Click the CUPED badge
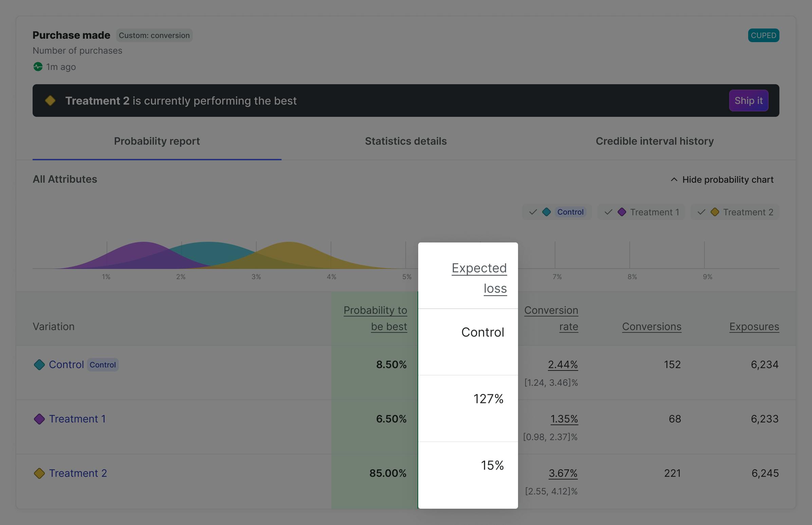This screenshot has height=525, width=812. click(x=763, y=35)
